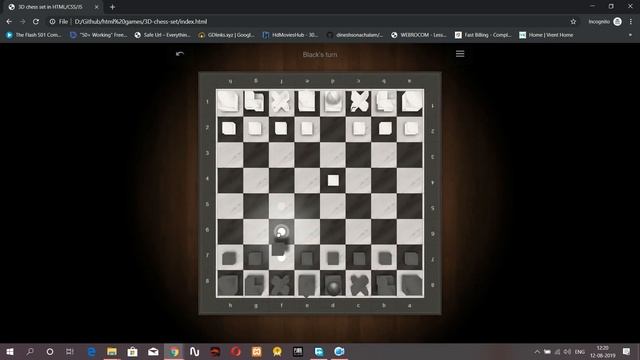640x360 pixels.
Task: Expand the bookmarks bar overflow arrow
Action: pyautogui.click(x=630, y=35)
